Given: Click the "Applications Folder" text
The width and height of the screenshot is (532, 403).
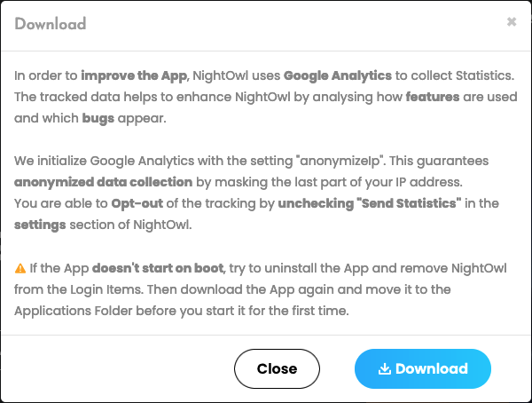Looking at the screenshot, I should [x=74, y=311].
